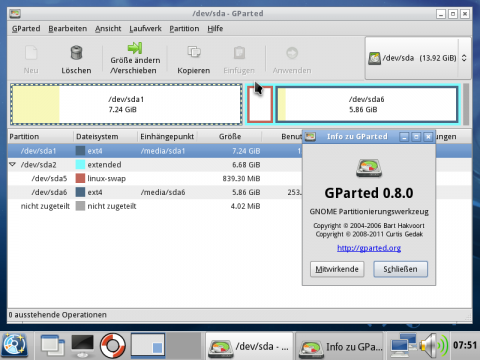Viewport: 480px width, 360px height.
Task: Select the /dev/sda1 block in partition graphic
Action: pyautogui.click(x=126, y=104)
